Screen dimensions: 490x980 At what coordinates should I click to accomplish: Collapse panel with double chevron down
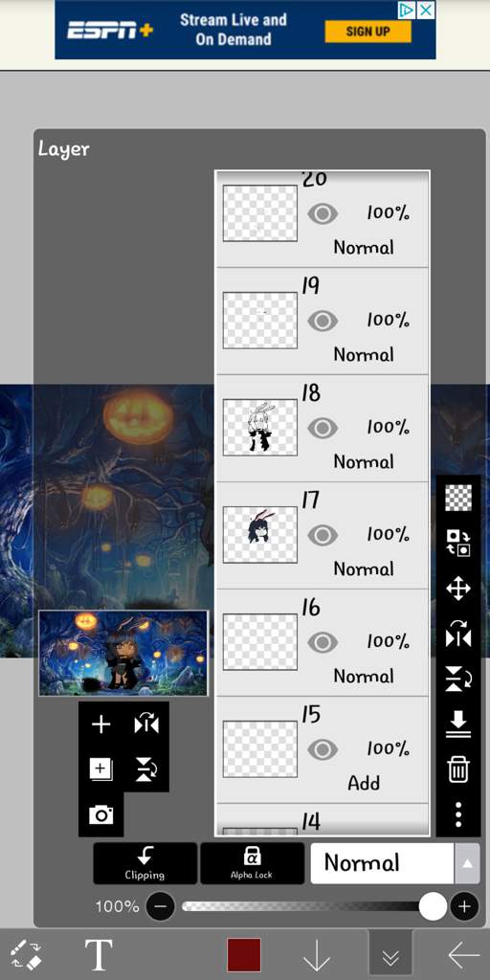(x=390, y=956)
